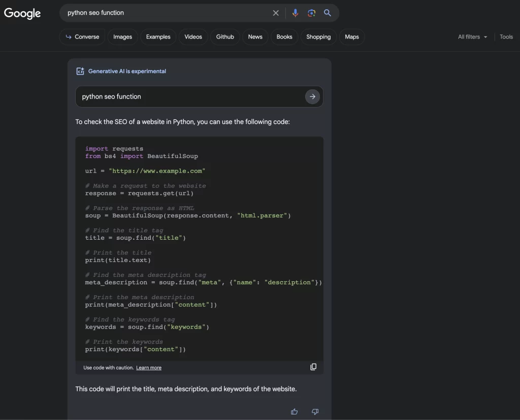Clear the search query with the X icon

point(276,13)
